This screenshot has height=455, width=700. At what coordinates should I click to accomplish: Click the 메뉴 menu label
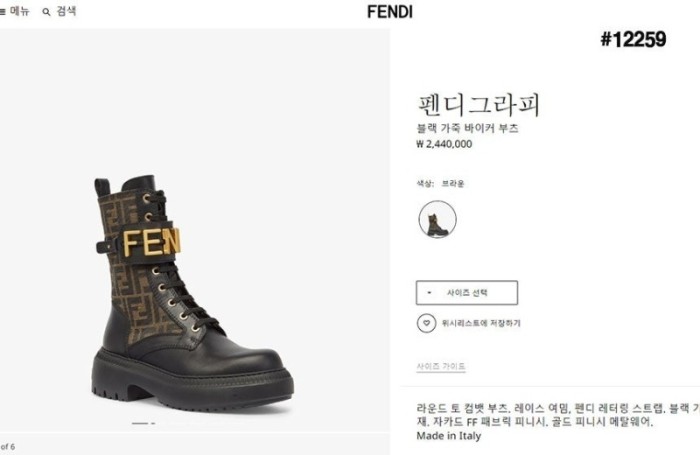tap(23, 12)
